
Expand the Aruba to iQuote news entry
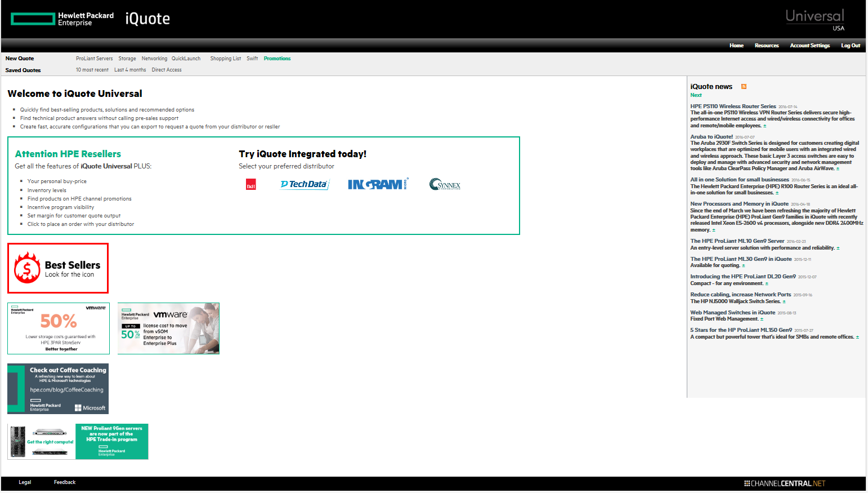coord(838,167)
